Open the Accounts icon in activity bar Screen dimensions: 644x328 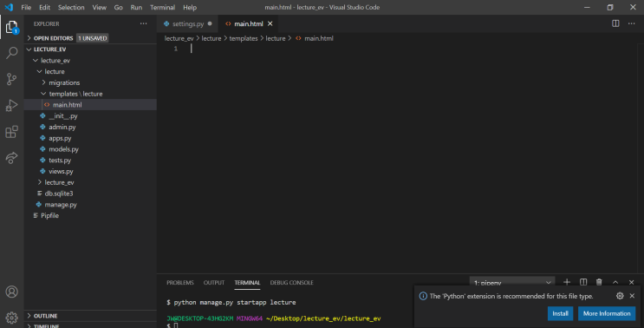(x=12, y=292)
